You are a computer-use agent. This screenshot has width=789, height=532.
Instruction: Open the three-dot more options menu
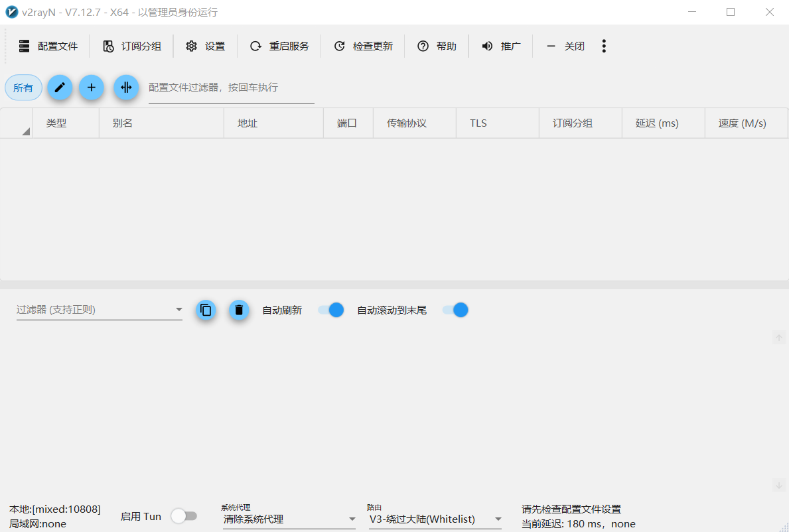tap(603, 46)
